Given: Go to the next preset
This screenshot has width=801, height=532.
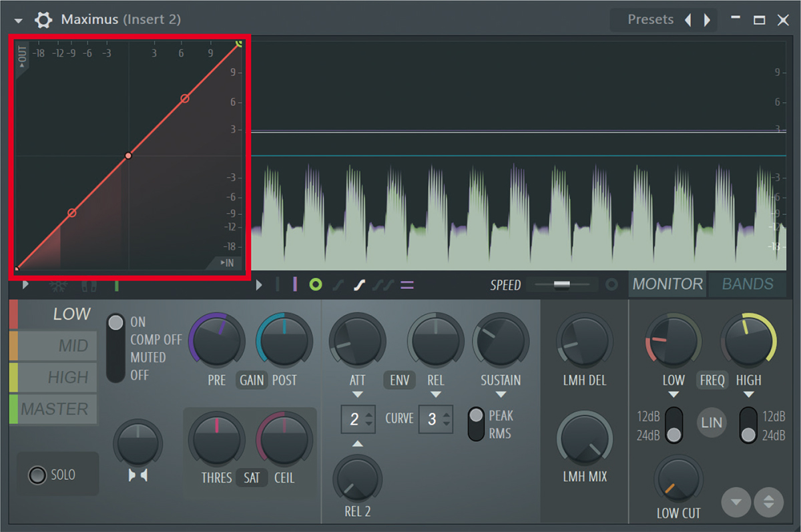Looking at the screenshot, I should (x=706, y=20).
